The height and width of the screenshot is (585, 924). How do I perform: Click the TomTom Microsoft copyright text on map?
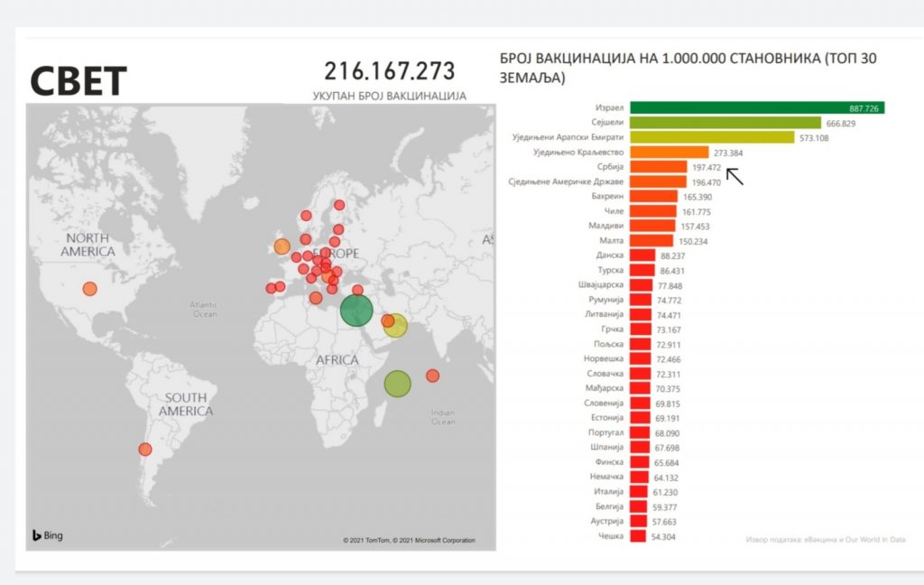409,541
